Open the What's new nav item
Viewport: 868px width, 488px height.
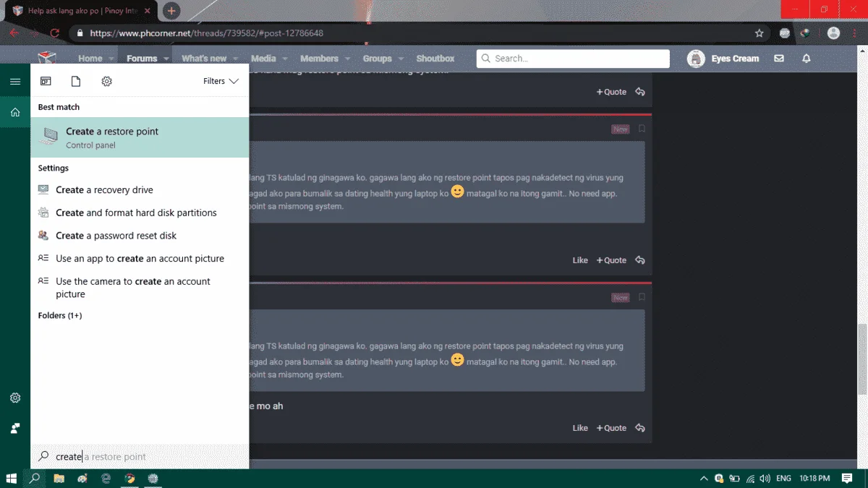point(204,59)
